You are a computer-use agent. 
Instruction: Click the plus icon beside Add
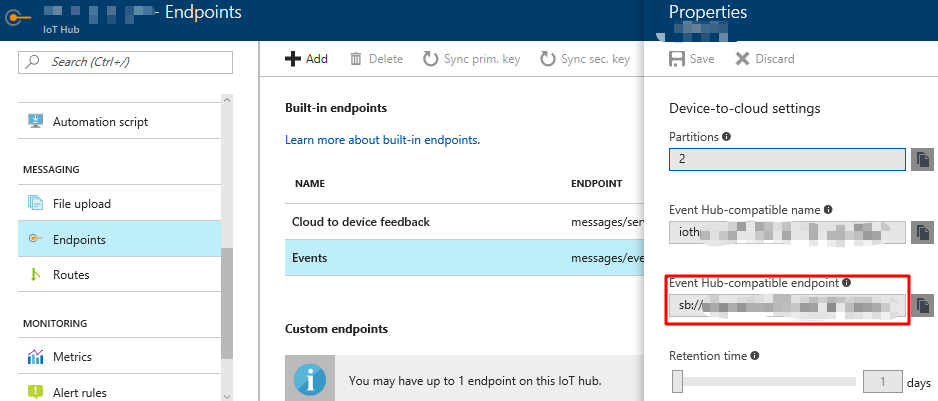[x=293, y=59]
